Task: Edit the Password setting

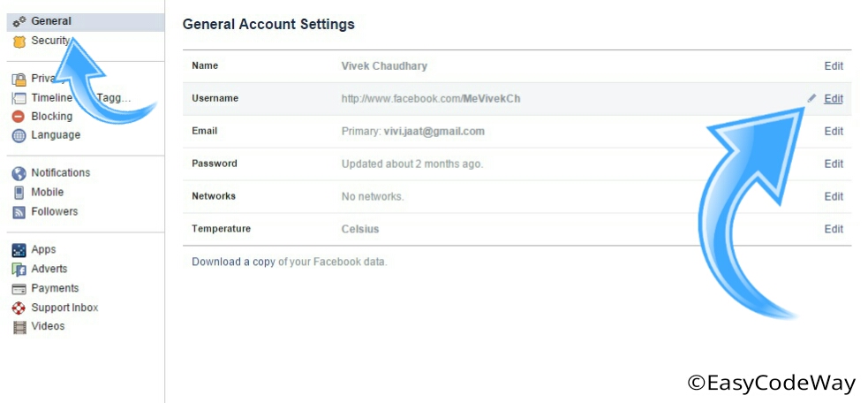Action: (834, 164)
